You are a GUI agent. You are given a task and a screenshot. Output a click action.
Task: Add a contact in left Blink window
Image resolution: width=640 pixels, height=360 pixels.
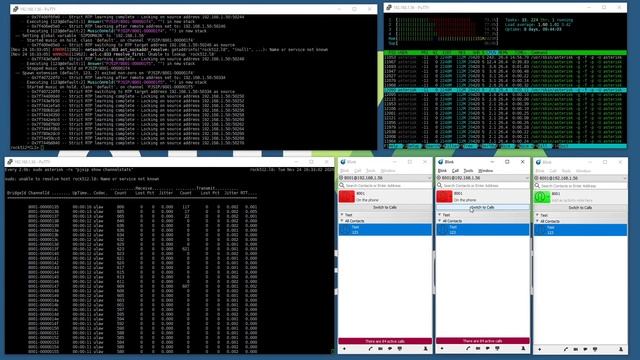344,349
